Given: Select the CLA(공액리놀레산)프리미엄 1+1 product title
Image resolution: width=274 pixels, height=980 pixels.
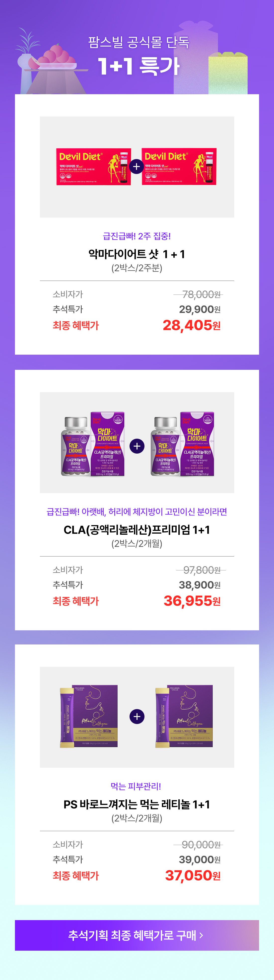Looking at the screenshot, I should coord(137,529).
